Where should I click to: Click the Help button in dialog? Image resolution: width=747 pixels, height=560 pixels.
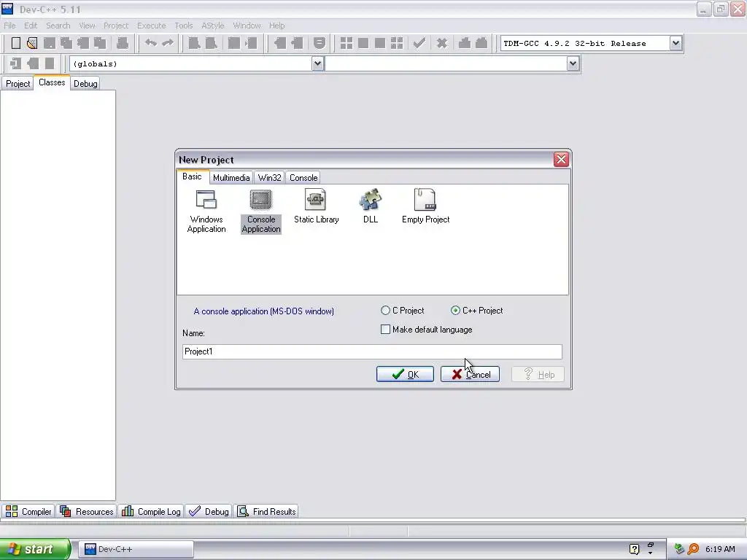point(538,374)
